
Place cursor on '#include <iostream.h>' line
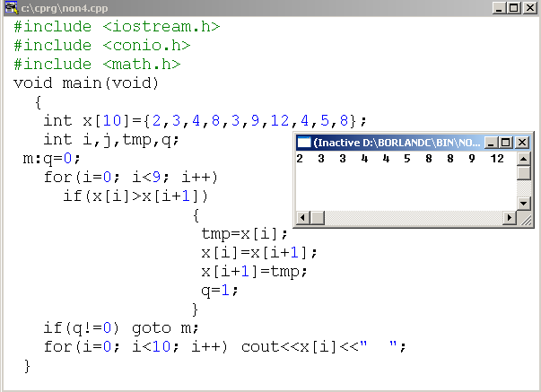[x=117, y=27]
